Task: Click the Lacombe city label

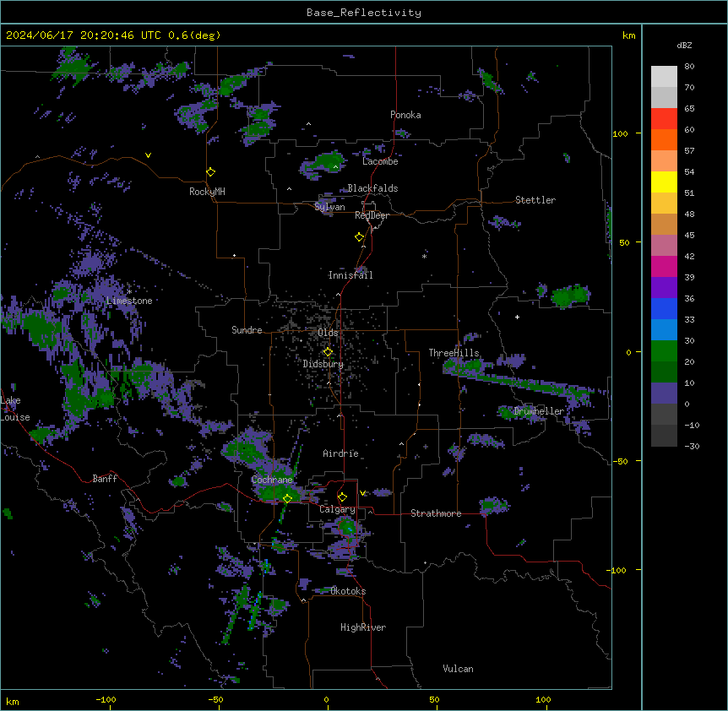Action: pyautogui.click(x=380, y=161)
